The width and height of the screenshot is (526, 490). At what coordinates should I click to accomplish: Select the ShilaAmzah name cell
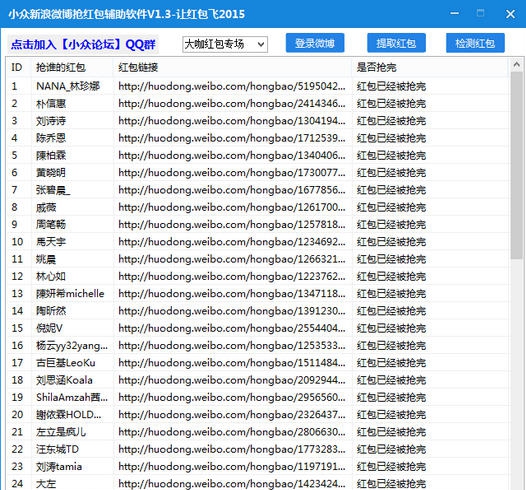pos(72,398)
